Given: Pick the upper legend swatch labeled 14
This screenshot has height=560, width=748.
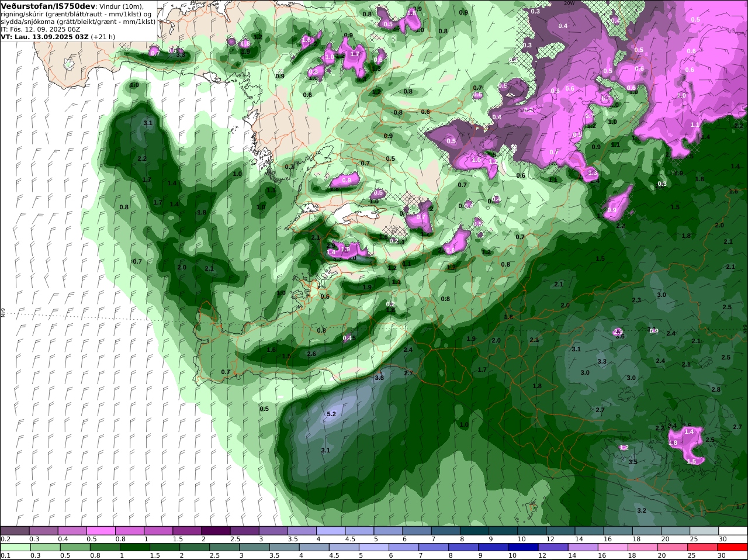Looking at the screenshot, I should pos(590,531).
